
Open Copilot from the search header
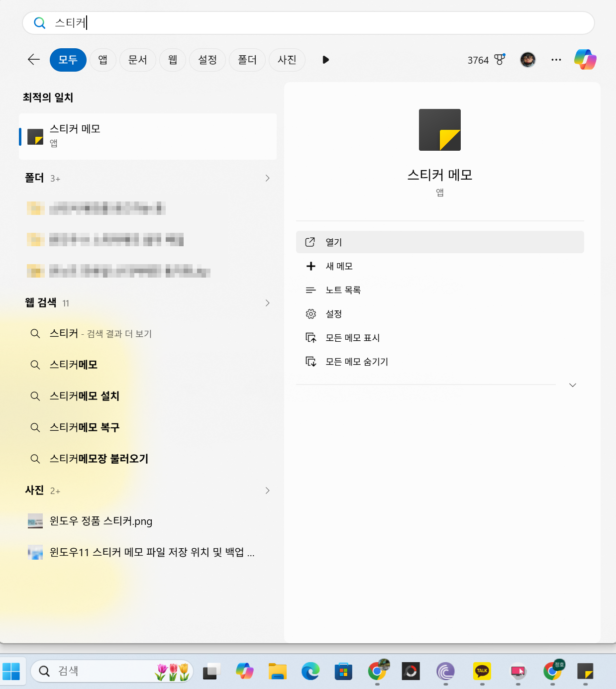tap(585, 59)
